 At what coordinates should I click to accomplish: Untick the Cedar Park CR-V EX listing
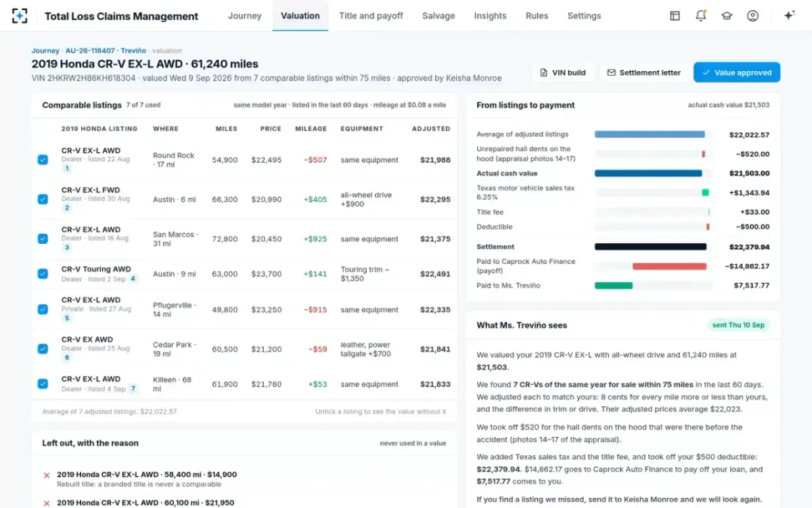(x=43, y=349)
